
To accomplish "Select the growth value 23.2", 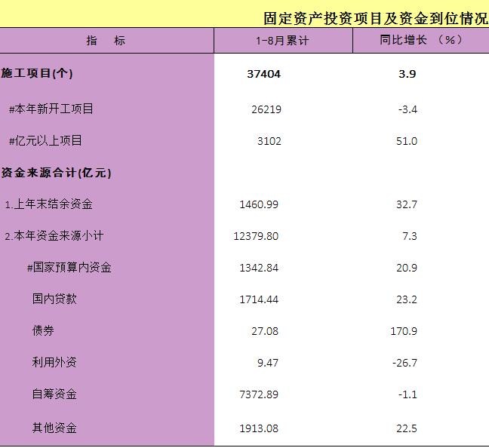I will tap(407, 299).
